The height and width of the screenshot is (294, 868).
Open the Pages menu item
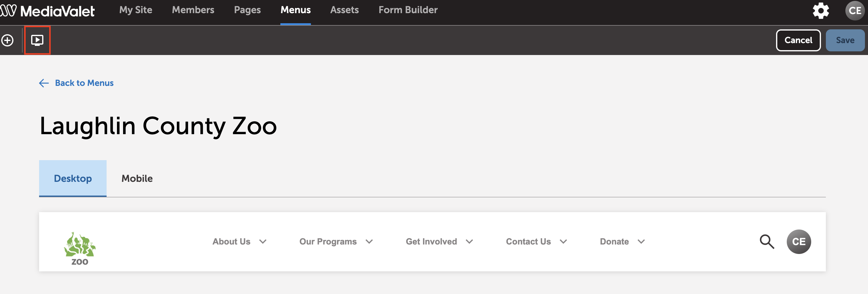[247, 10]
